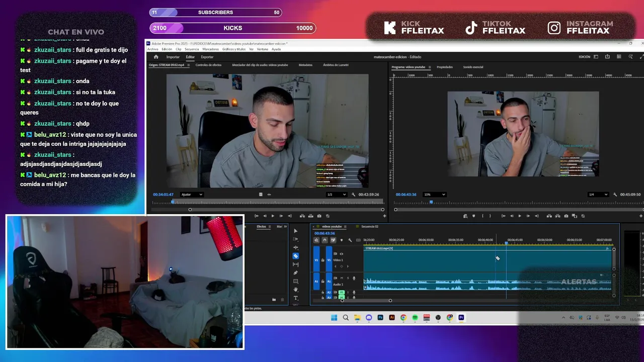Click the Source monitor playhead marker
The image size is (644, 362).
(173, 202)
